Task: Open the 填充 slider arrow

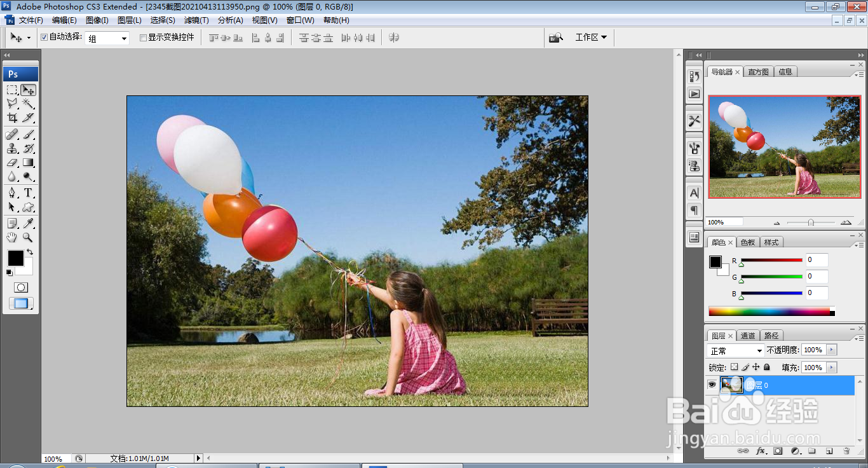Action: pos(832,368)
